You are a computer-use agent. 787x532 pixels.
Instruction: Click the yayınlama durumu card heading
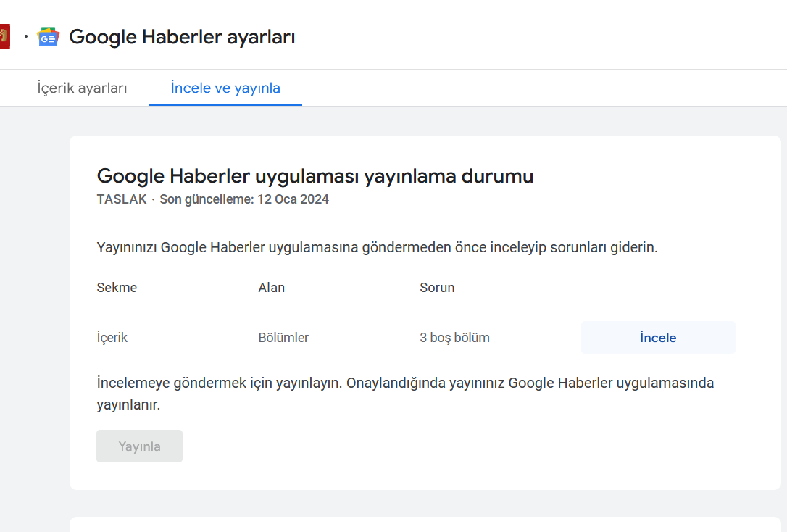[x=315, y=176]
